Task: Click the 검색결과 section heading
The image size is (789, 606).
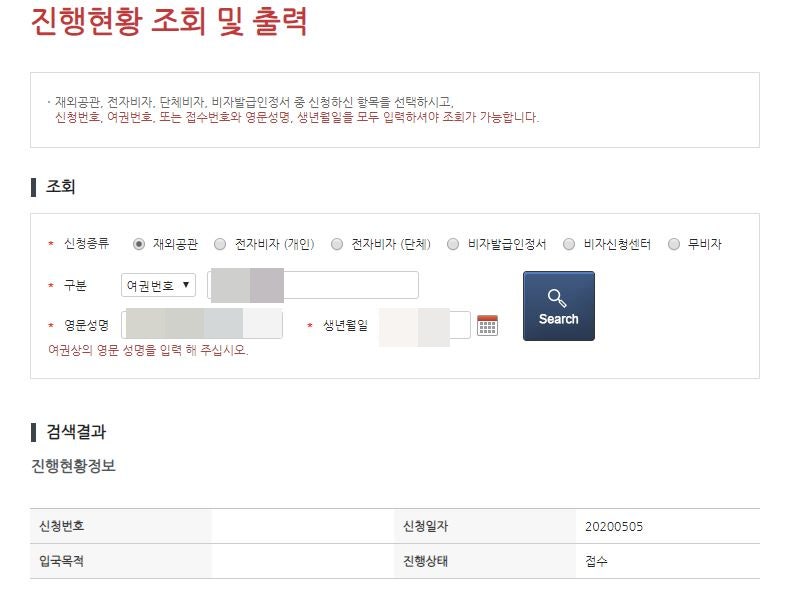Action: click(x=75, y=432)
